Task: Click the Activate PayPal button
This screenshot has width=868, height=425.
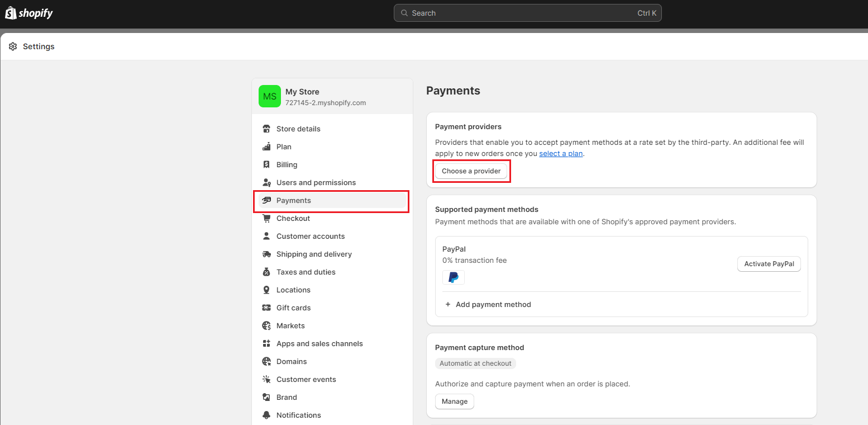Action: point(769,264)
